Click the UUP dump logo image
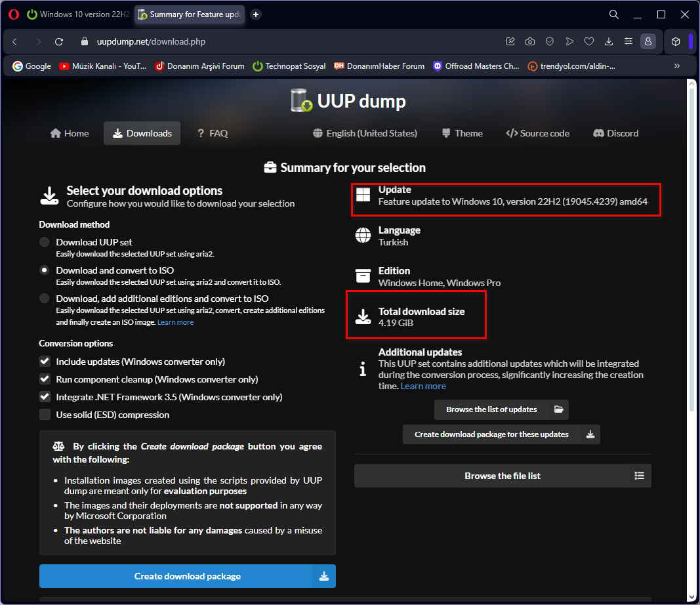Image resolution: width=700 pixels, height=605 pixels. tap(301, 100)
